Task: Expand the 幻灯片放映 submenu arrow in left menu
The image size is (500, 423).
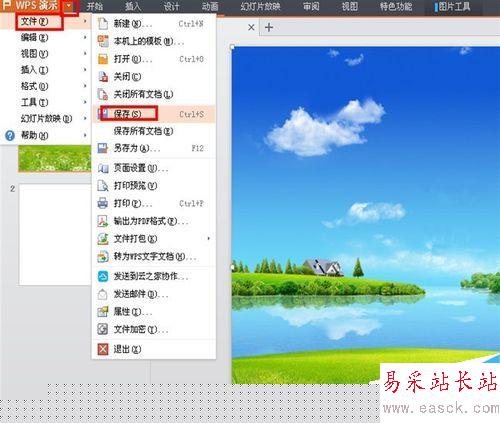Action: pyautogui.click(x=85, y=118)
